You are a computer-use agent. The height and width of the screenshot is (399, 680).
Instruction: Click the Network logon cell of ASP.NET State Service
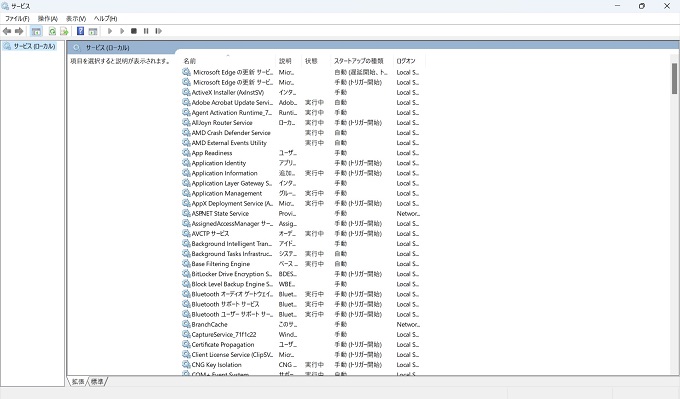tap(408, 213)
